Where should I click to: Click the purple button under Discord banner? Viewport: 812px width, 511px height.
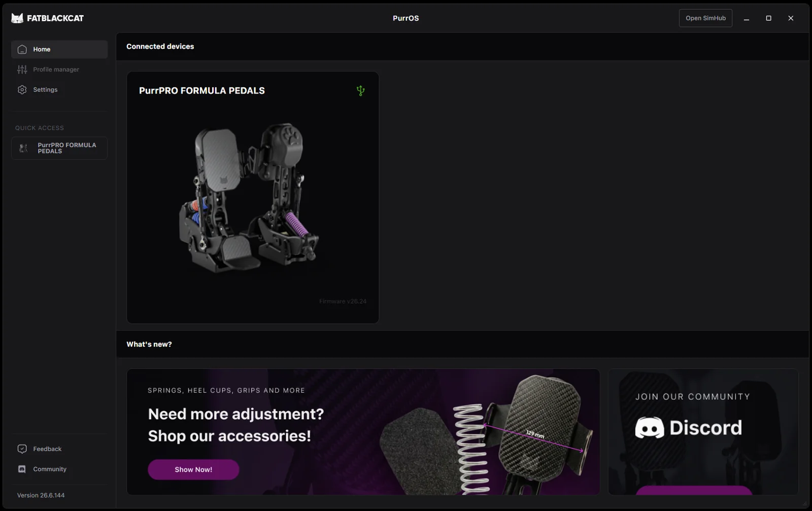[x=694, y=490]
